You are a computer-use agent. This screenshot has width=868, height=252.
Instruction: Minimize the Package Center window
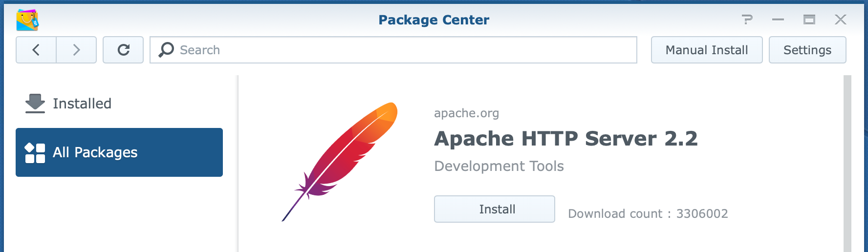pos(778,20)
